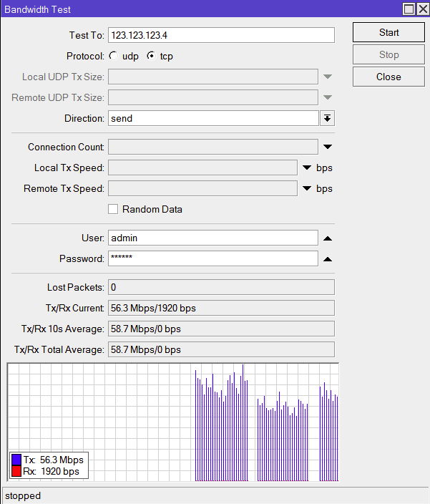
Task: Expand the Local Tx Speed arrow
Action: [307, 168]
